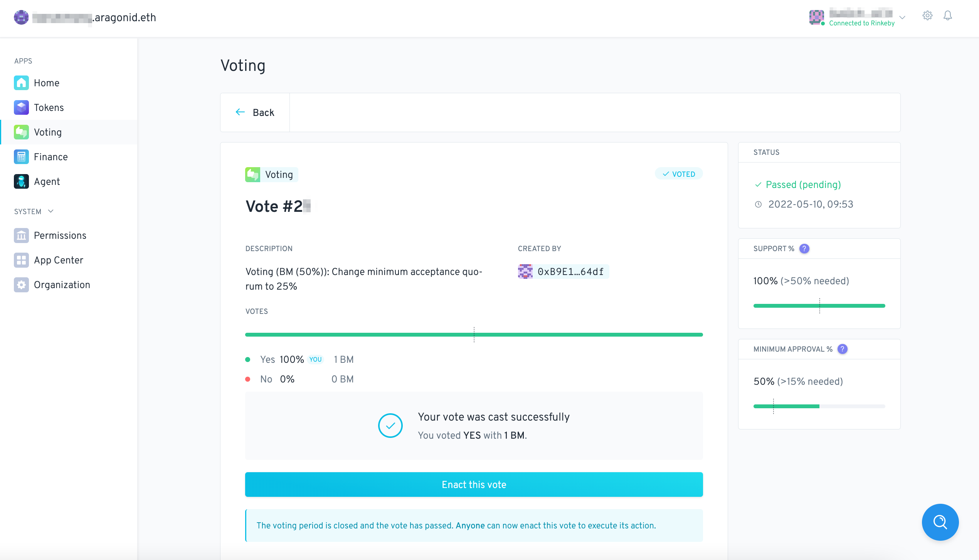Viewport: 979px width, 560px height.
Task: Click the Support % help question icon
Action: [x=804, y=249]
